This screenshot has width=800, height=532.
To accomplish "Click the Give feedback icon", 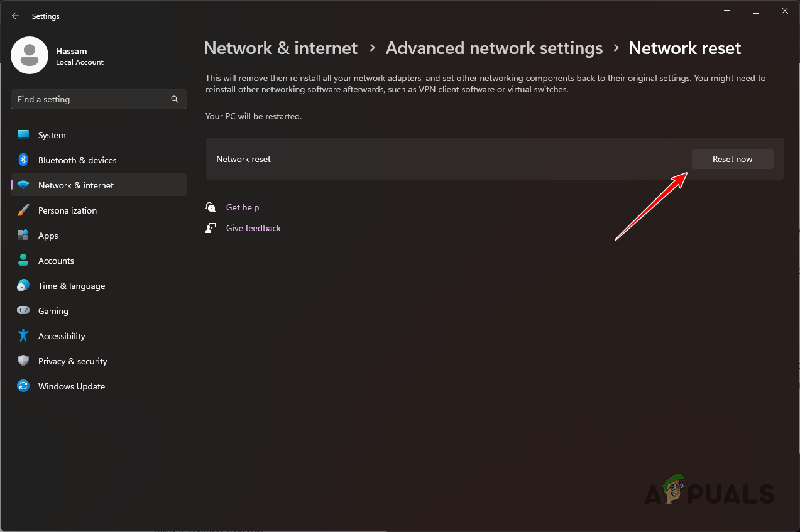I will click(x=210, y=227).
